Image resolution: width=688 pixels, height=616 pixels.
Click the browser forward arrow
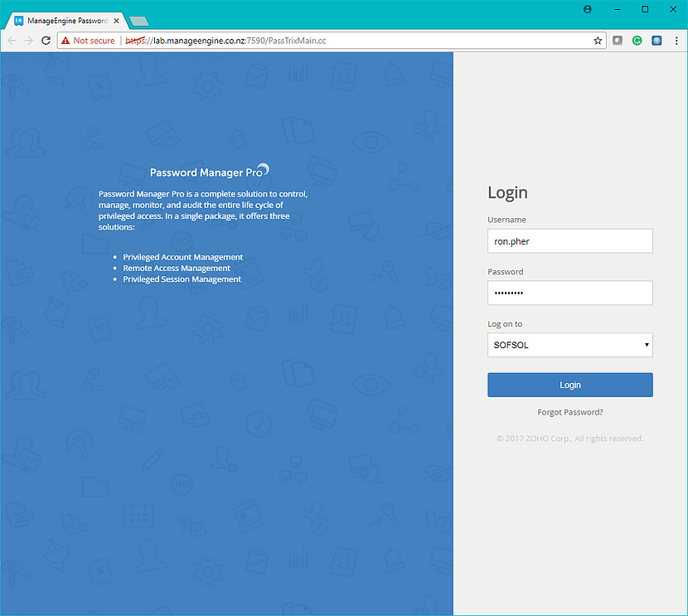click(28, 41)
